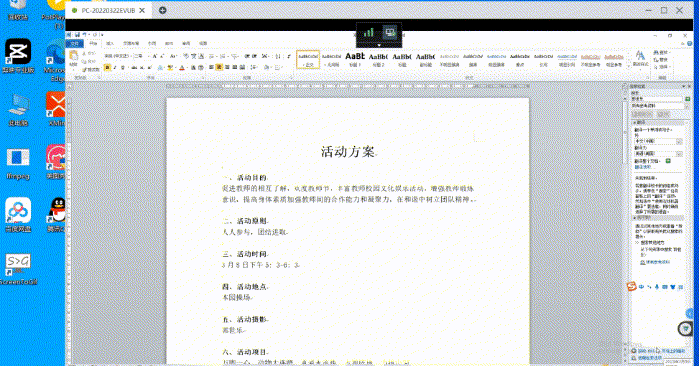Click the Justify alignment icon
This screenshot has width=699, height=366.
(x=234, y=67)
